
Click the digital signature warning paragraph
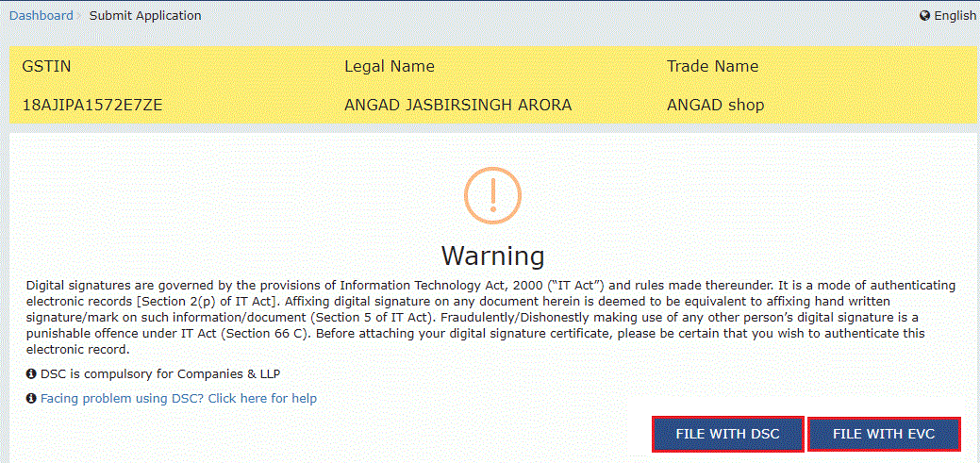(490, 317)
